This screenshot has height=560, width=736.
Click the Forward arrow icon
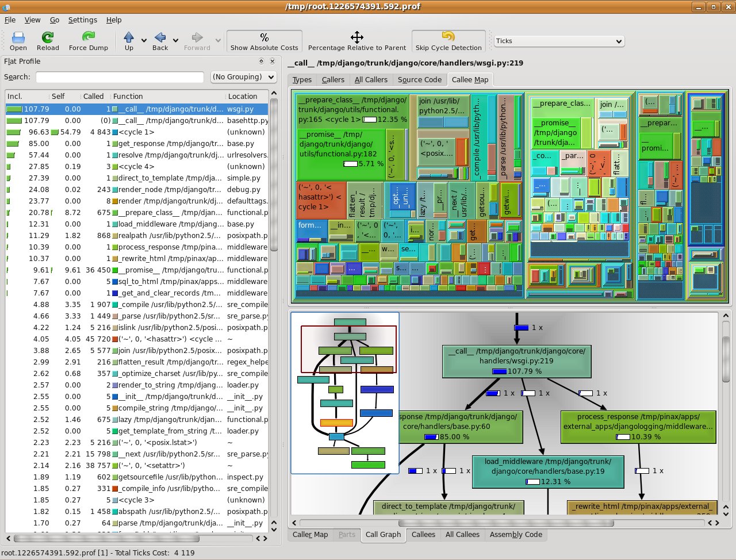(x=197, y=41)
